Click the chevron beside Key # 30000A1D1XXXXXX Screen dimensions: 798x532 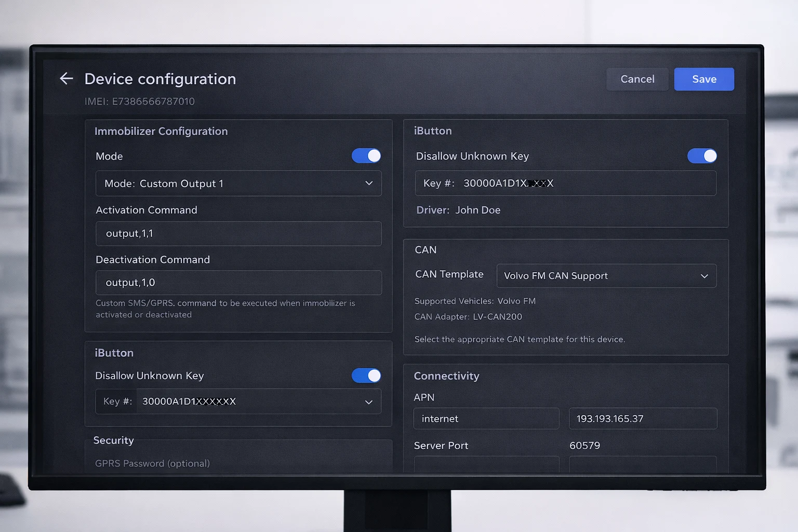368,402
